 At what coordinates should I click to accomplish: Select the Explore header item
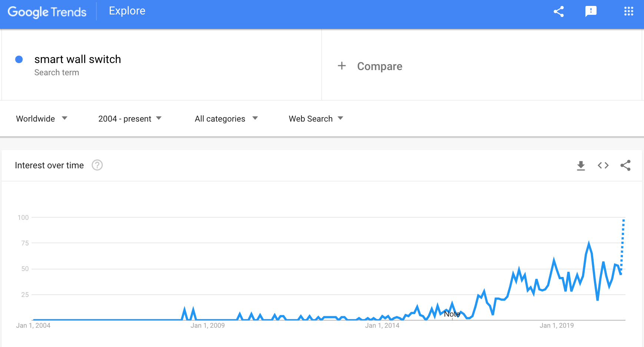pos(127,11)
